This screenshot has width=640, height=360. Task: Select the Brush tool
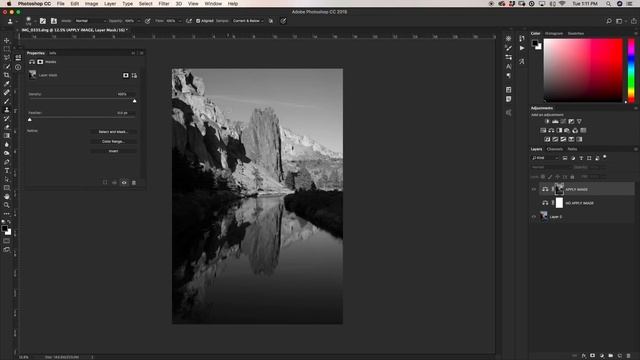[x=7, y=101]
